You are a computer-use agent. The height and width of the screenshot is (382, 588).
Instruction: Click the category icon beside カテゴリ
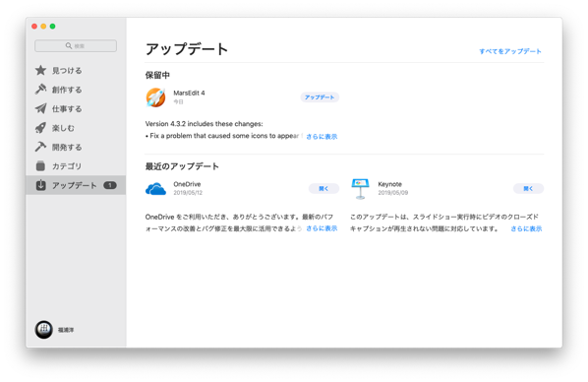[x=40, y=166]
